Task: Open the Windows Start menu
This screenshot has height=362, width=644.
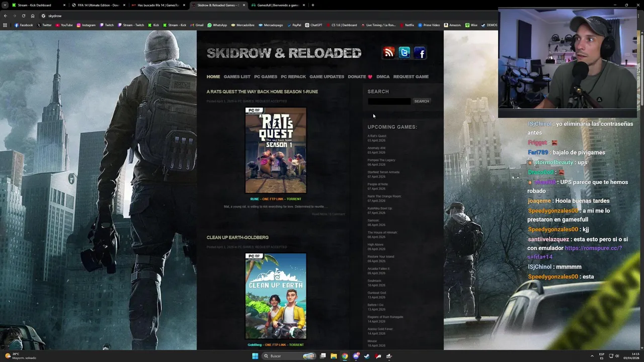Action: (255, 356)
